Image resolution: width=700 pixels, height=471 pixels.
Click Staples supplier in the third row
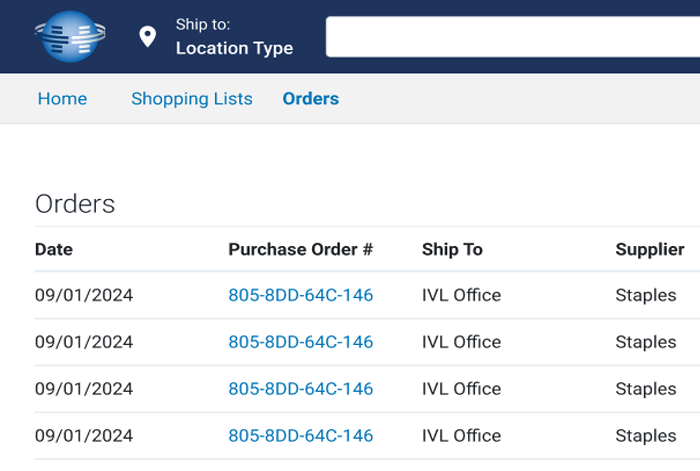646,389
